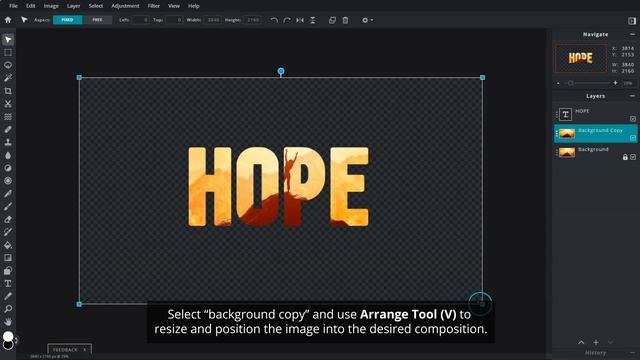This screenshot has width=640, height=360.
Task: Select the Color Picker eyedropper tool
Action: tap(8, 296)
